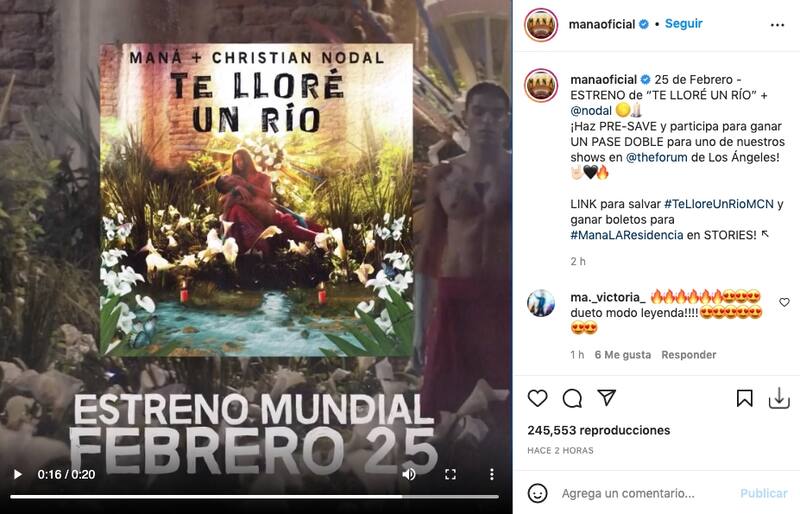Like ma._victoria_'s comment with small heart

point(784,302)
